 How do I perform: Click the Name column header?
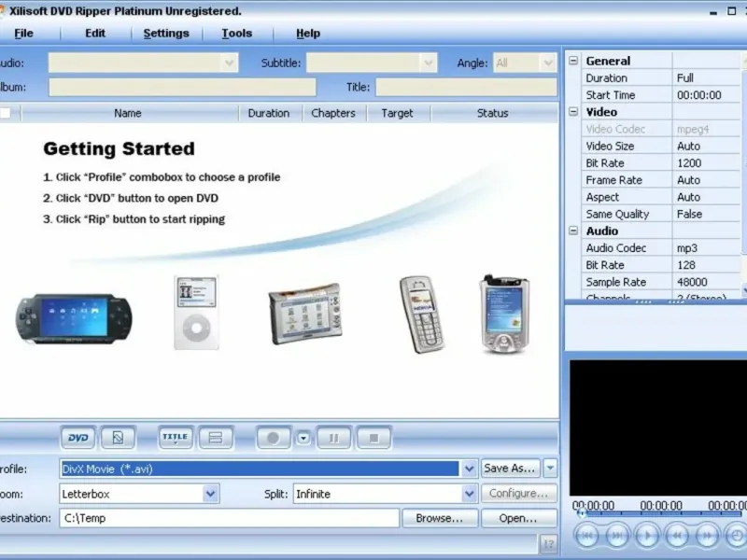pos(128,113)
